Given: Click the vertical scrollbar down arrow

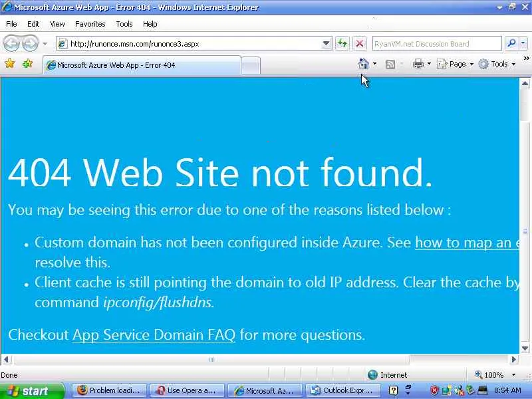Looking at the screenshot, I should (x=525, y=348).
